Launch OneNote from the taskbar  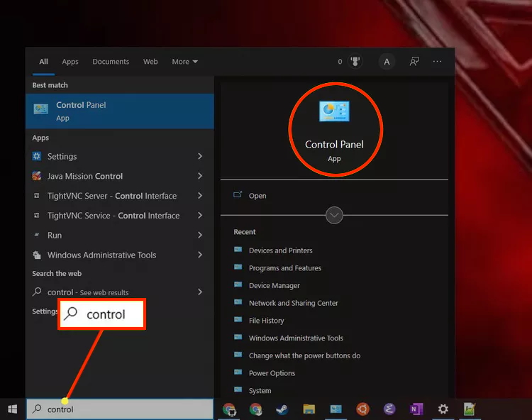416,409
